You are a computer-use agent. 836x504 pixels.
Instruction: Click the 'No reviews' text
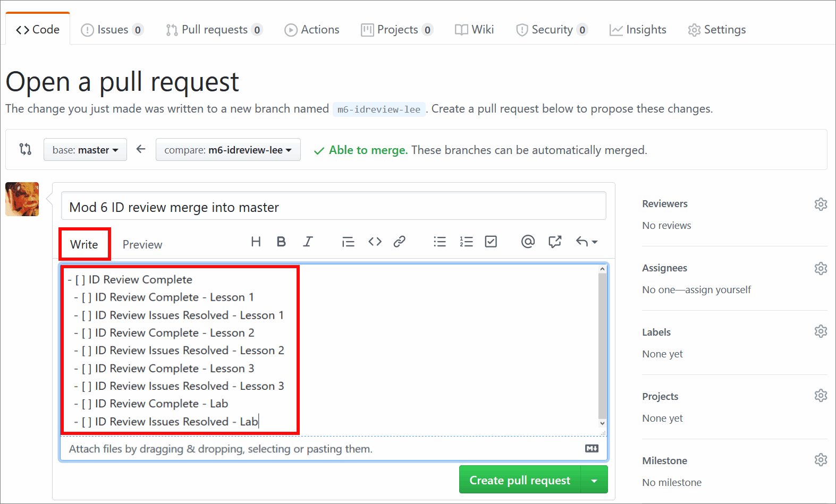click(666, 225)
